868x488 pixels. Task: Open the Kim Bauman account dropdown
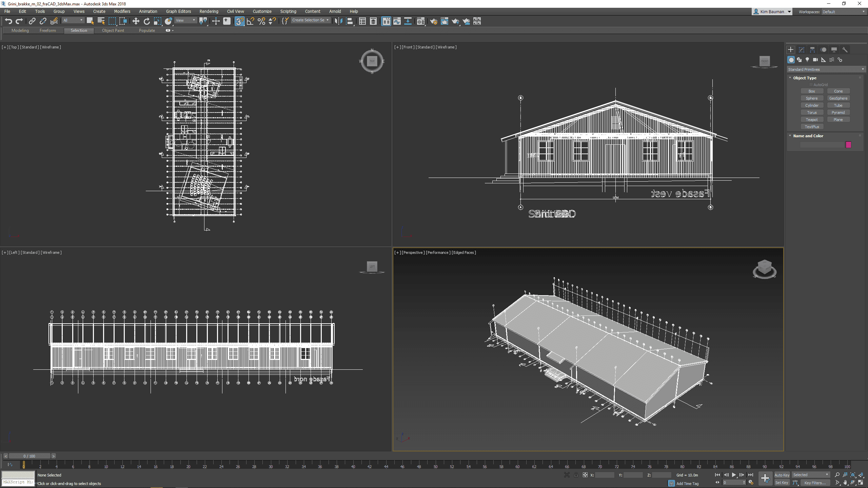772,12
